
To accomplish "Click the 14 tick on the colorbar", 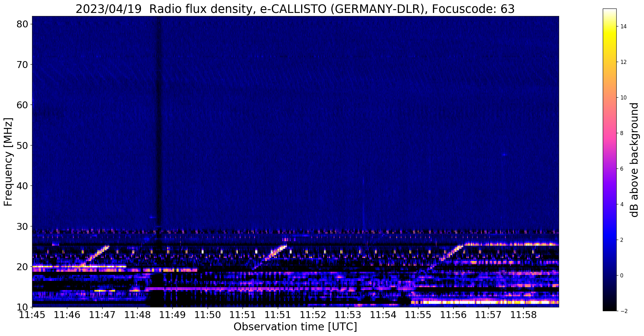I will click(x=623, y=26).
